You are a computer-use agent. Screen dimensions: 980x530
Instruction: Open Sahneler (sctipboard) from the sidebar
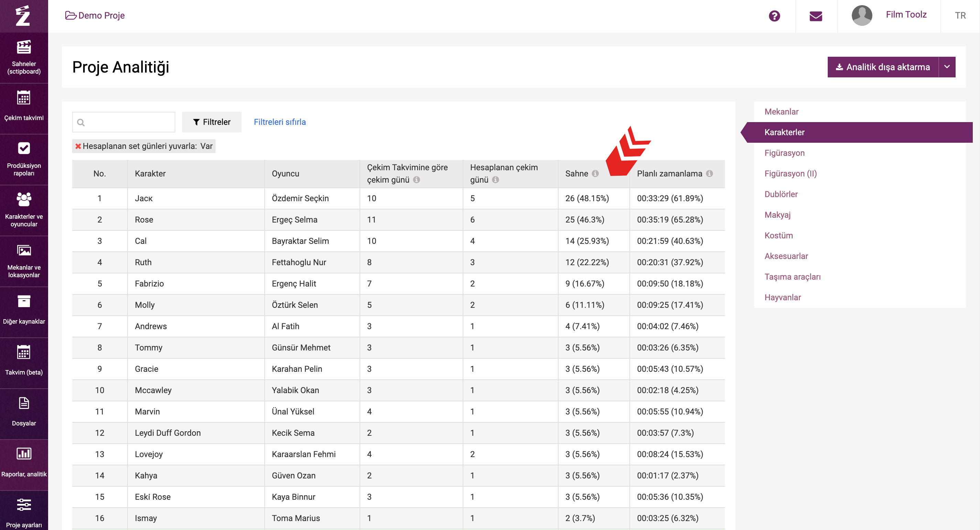[24, 58]
